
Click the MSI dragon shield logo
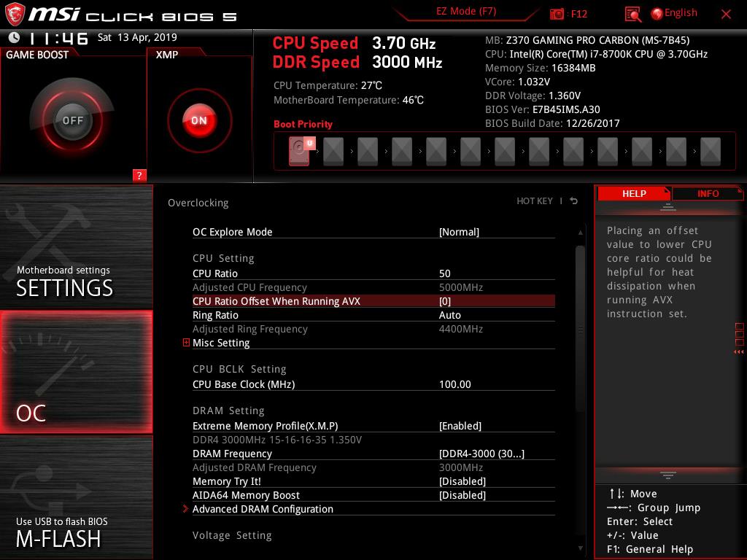click(15, 14)
